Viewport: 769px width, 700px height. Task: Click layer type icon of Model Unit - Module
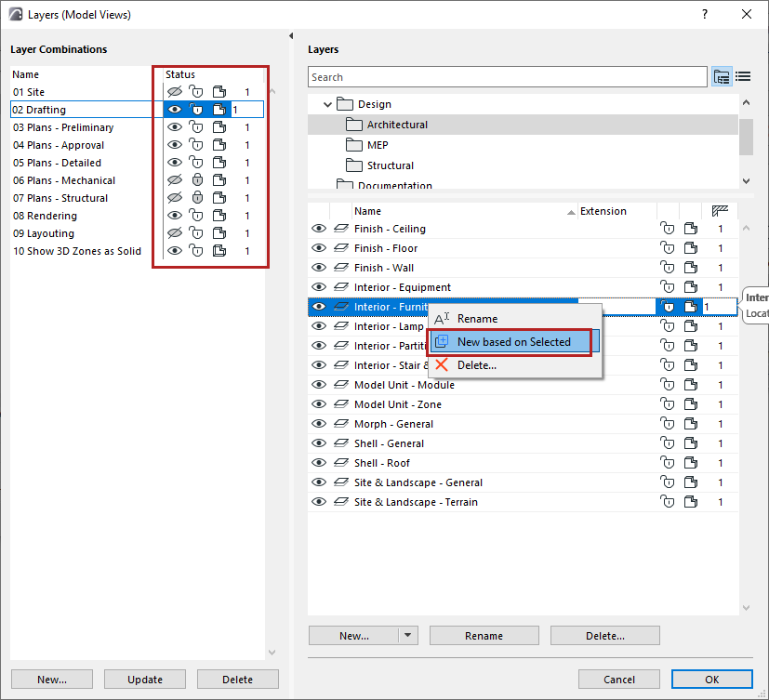point(341,385)
